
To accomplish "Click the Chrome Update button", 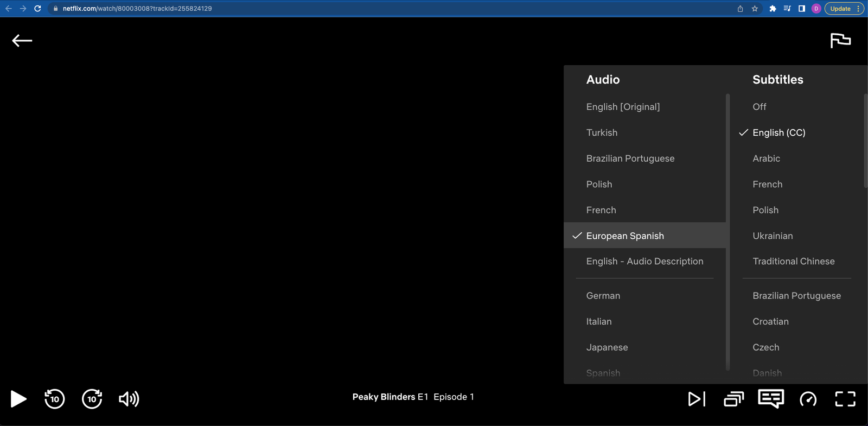I will coord(844,9).
